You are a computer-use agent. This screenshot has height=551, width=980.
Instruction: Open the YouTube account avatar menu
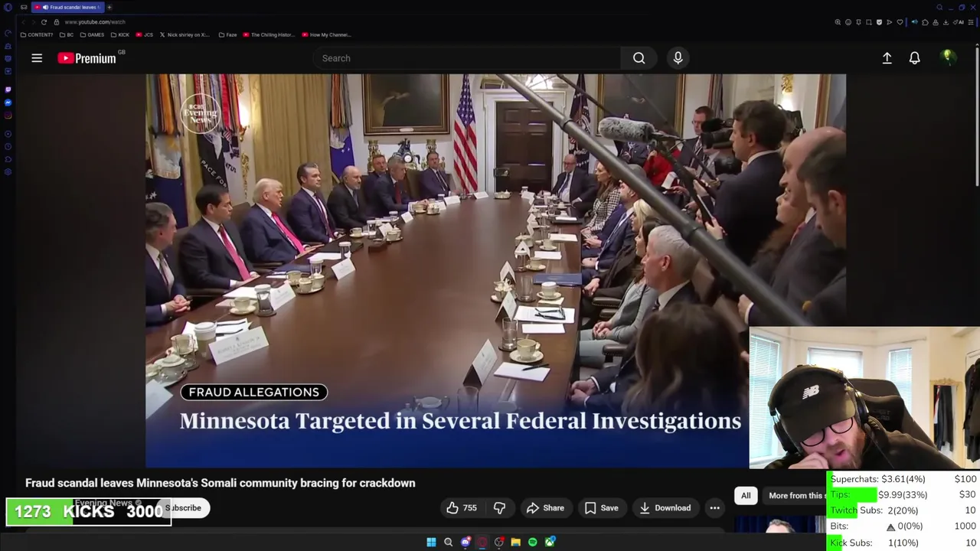click(948, 57)
